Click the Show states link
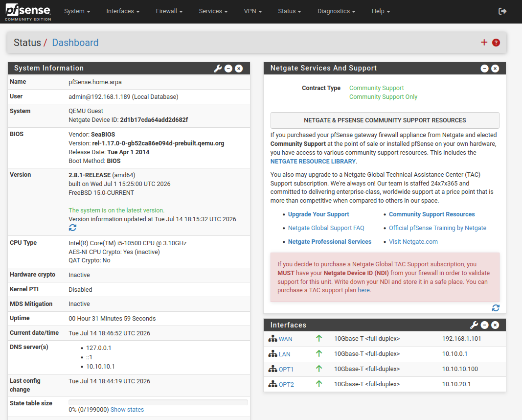 click(x=127, y=410)
